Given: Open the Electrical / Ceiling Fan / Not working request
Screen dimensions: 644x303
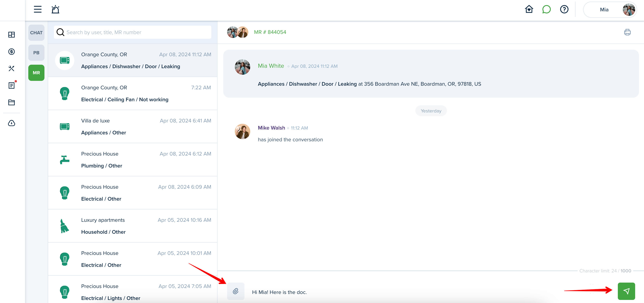Looking at the screenshot, I should coord(133,94).
